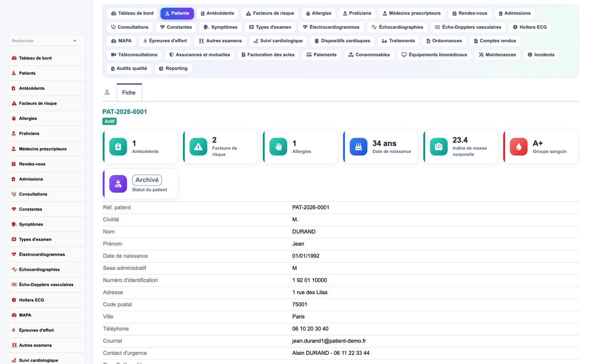
Task: Open Traitements menu pill
Action: click(x=398, y=41)
